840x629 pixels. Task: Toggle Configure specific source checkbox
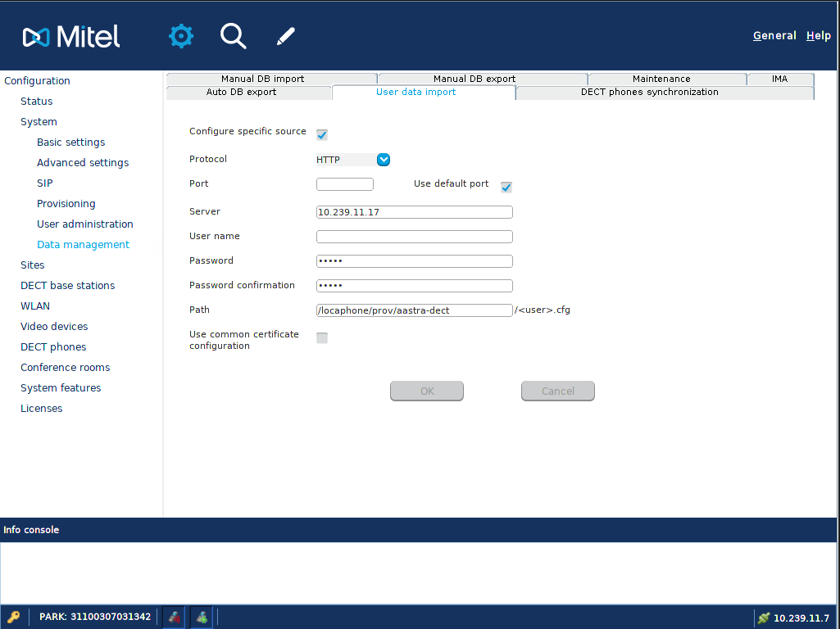point(322,134)
